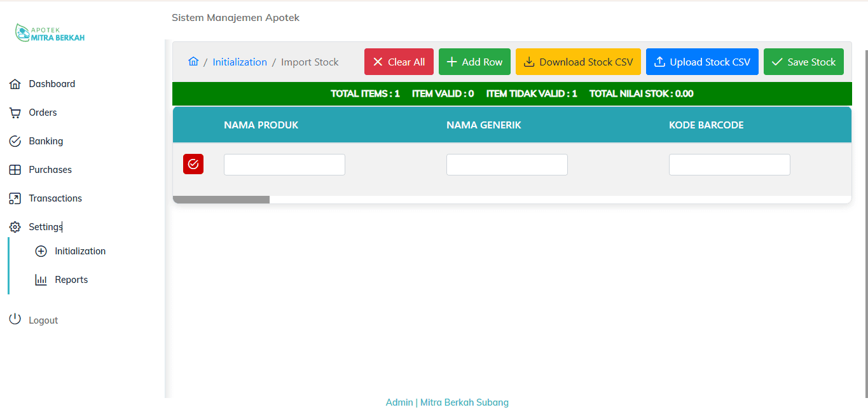Click the Clear All button
The height and width of the screenshot is (412, 868).
399,62
